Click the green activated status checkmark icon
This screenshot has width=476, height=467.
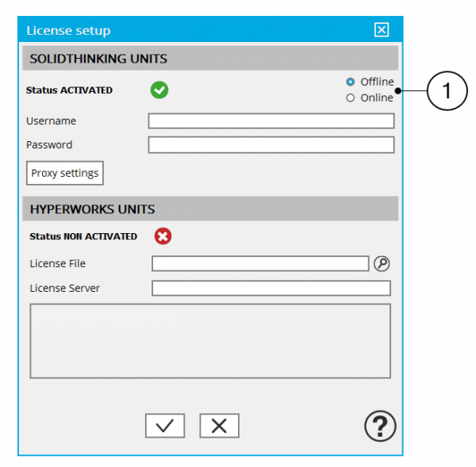(159, 90)
